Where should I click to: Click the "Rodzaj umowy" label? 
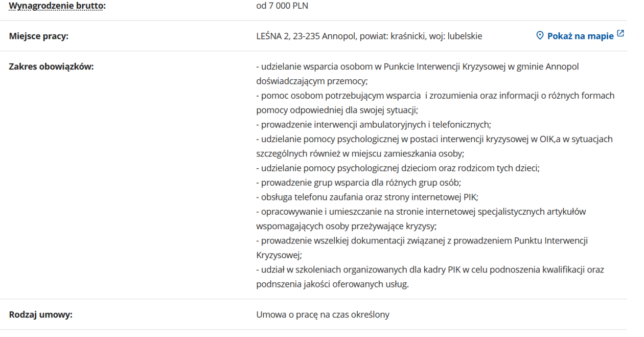[41, 314]
